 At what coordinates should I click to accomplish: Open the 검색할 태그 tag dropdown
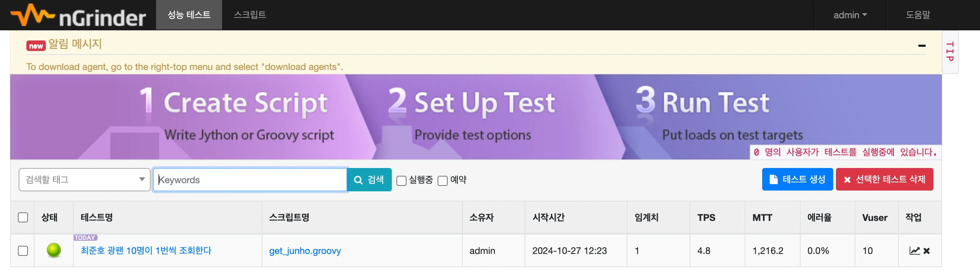point(84,180)
